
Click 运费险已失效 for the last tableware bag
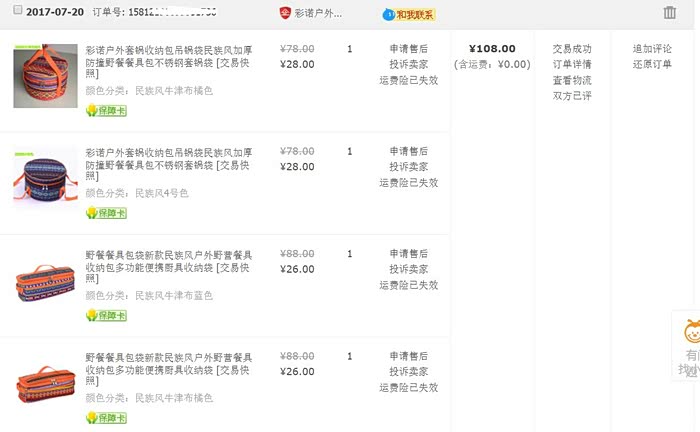point(408,387)
